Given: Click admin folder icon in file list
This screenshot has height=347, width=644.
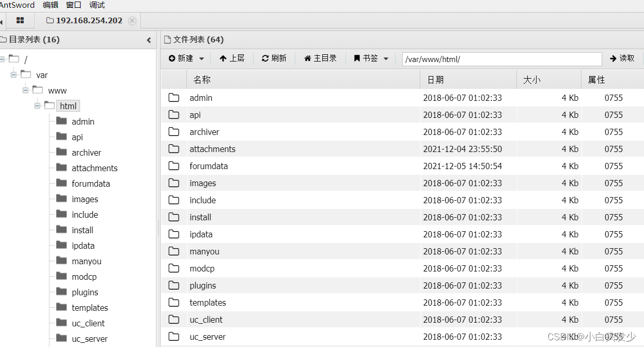Looking at the screenshot, I should pos(174,98).
